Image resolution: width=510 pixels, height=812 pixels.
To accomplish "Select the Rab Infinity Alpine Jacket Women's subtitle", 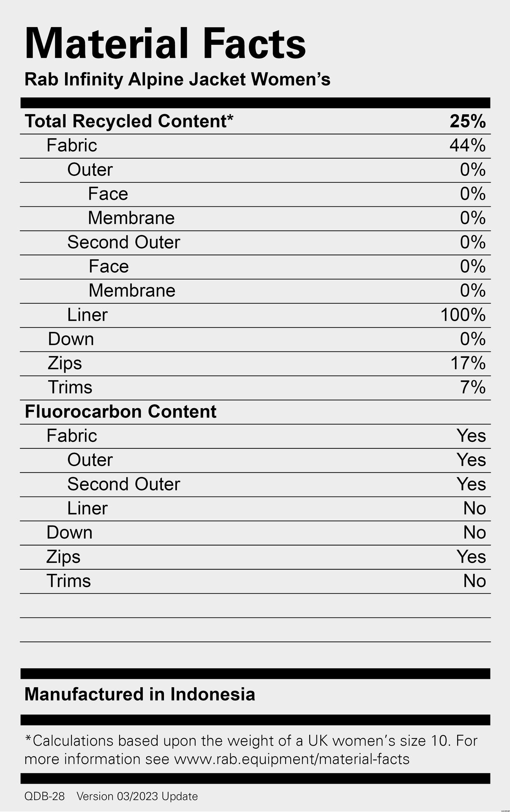I will [x=177, y=80].
